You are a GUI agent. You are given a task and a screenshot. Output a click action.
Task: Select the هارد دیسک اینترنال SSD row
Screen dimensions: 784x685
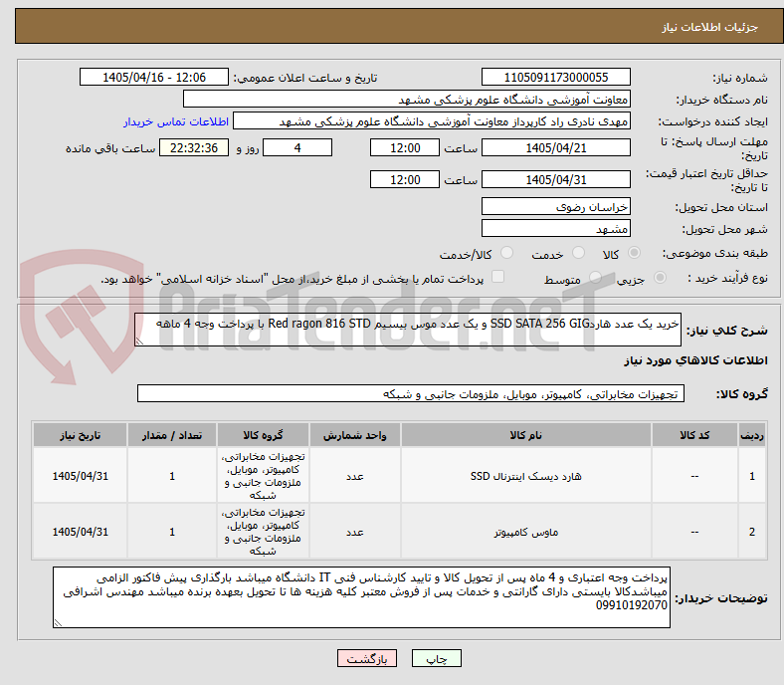(399, 476)
